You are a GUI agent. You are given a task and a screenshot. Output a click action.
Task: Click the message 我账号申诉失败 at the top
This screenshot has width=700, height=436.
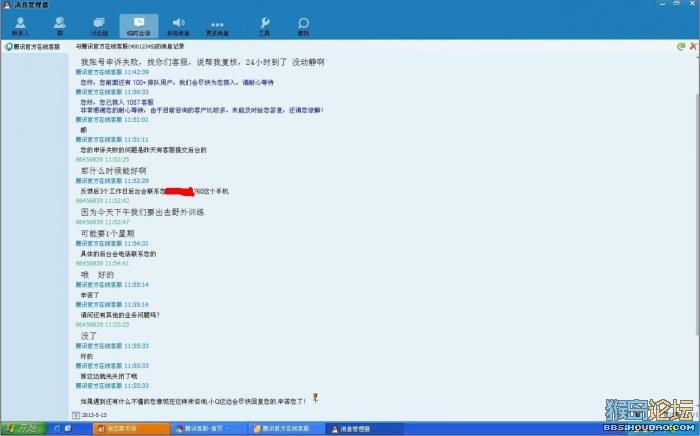click(x=202, y=62)
